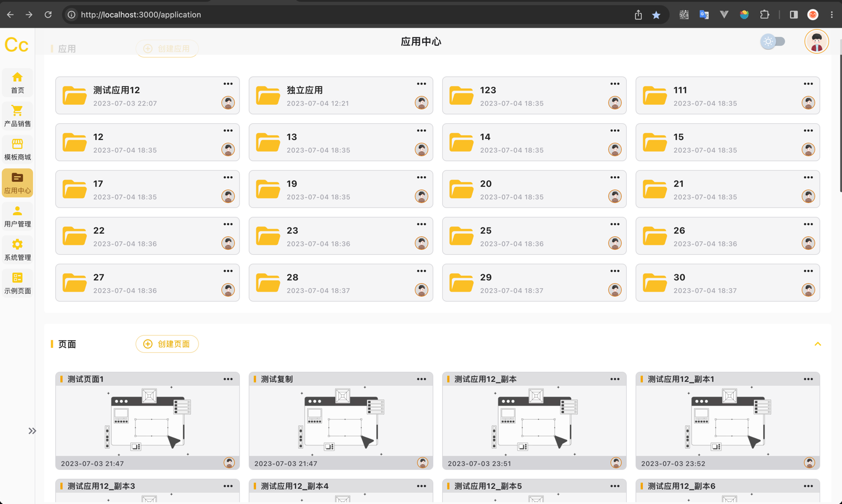Open the 独立应用 folder icon
The width and height of the screenshot is (842, 504).
268,95
